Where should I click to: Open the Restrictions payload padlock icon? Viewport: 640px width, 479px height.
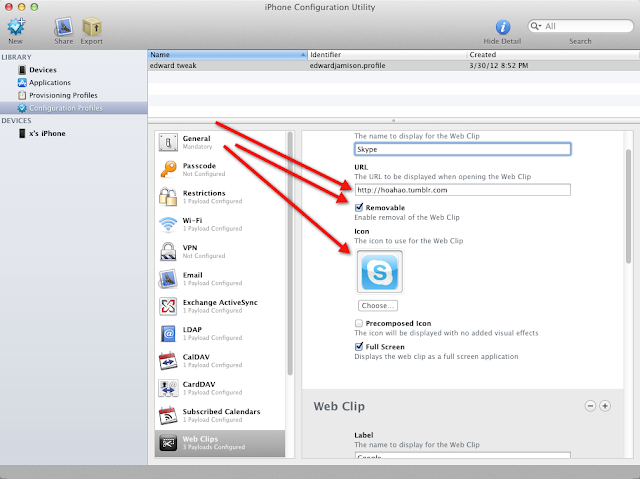[168, 197]
